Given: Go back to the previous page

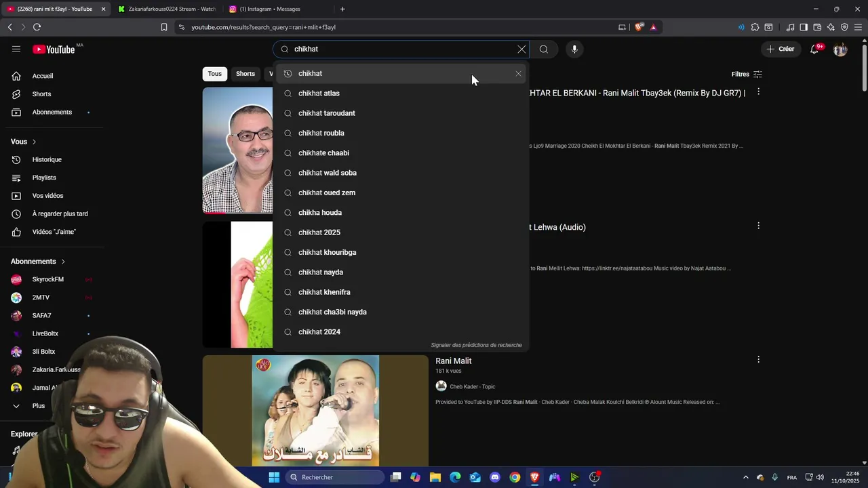Looking at the screenshot, I should (x=9, y=27).
